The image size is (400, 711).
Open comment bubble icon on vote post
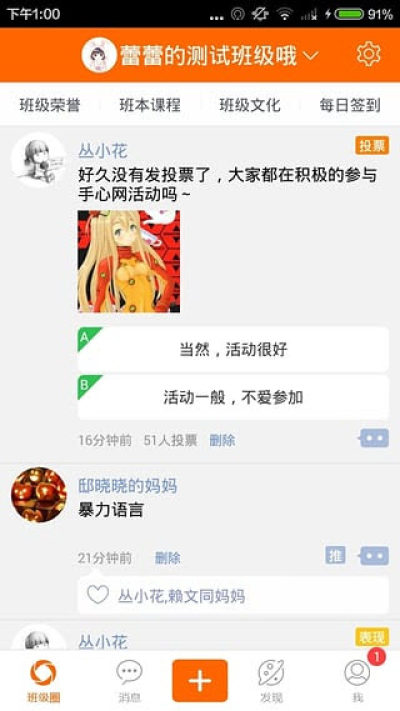click(x=374, y=438)
